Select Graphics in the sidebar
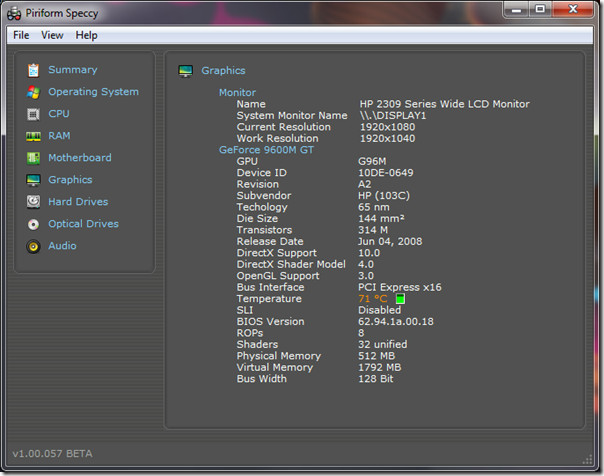Viewport: 604px width, 476px height. pyautogui.click(x=70, y=179)
